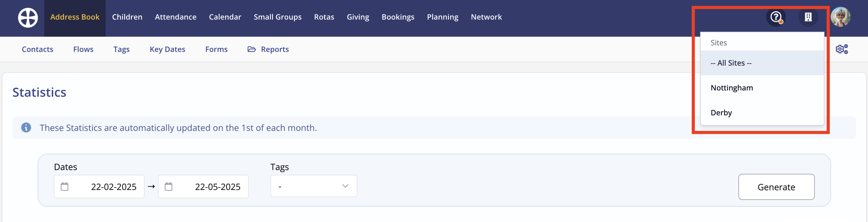
Task: Open the Giving module
Action: coord(358,17)
